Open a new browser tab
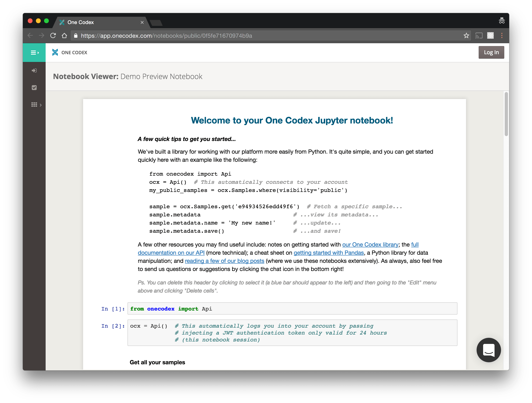 pyautogui.click(x=156, y=23)
